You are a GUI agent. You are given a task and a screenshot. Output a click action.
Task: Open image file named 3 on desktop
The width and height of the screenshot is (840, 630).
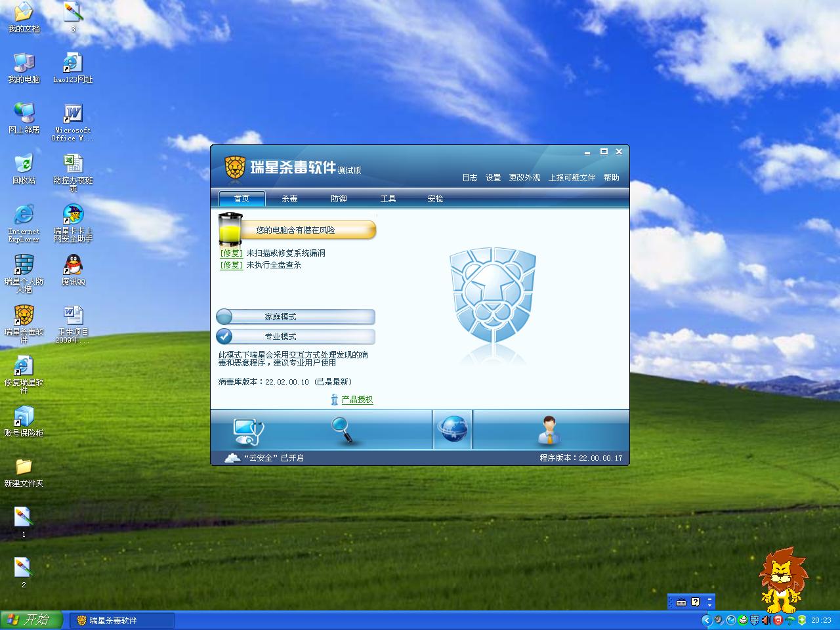[x=73, y=18]
